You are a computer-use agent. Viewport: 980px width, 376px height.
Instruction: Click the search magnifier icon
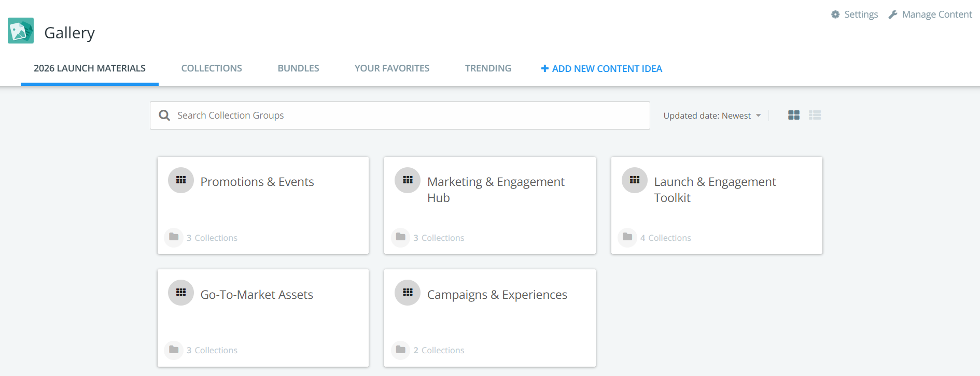tap(164, 115)
